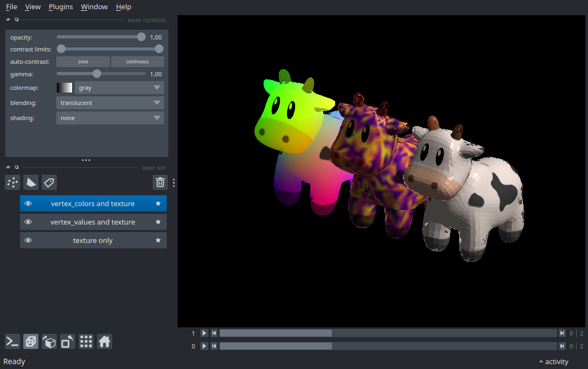The height and width of the screenshot is (369, 588).
Task: Click the axis 0 dimension slider bar
Action: click(x=388, y=346)
